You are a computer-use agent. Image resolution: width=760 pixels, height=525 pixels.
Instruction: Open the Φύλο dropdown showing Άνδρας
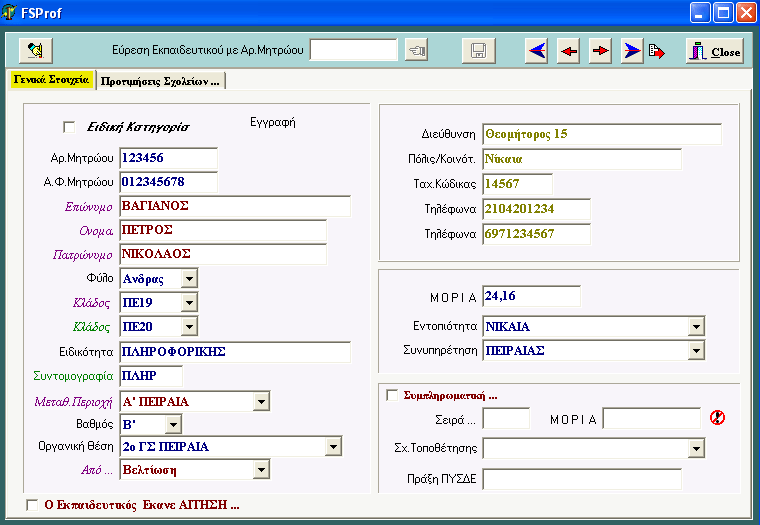(x=189, y=278)
